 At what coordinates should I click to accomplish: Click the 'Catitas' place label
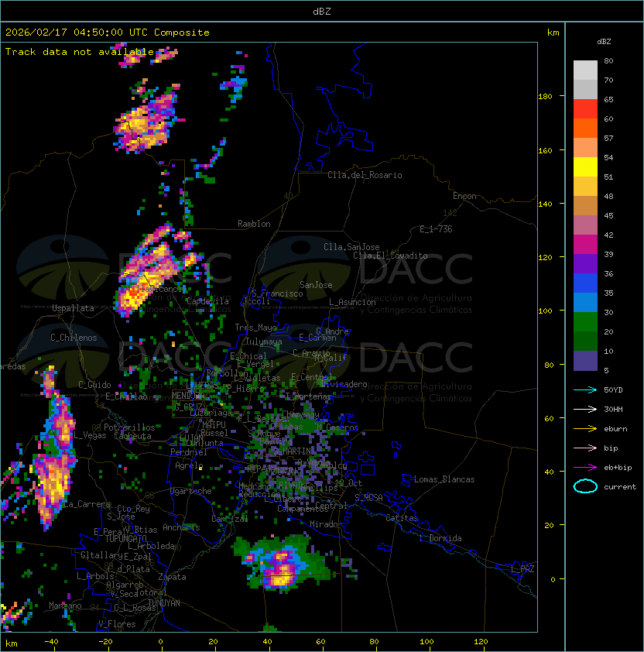tap(402, 519)
